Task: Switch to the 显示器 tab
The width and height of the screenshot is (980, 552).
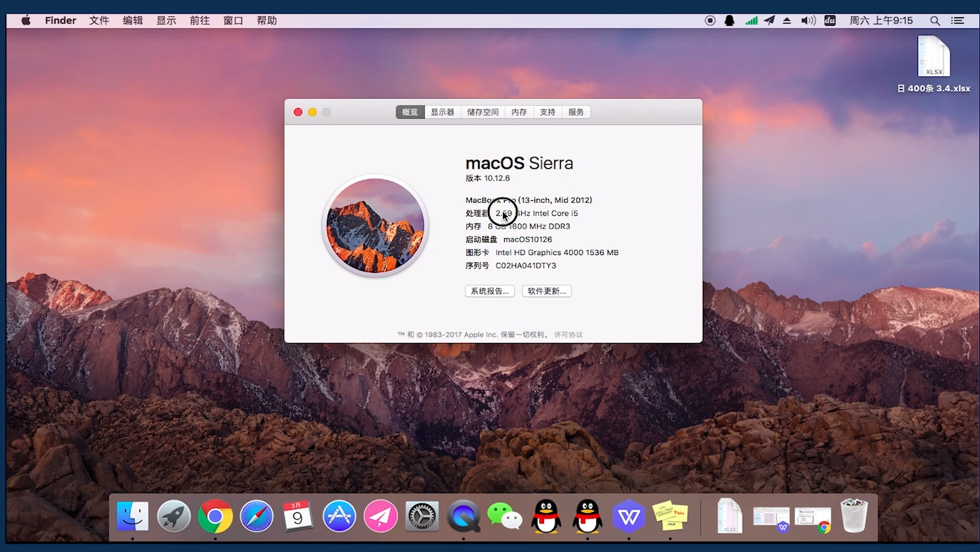Action: click(x=442, y=112)
